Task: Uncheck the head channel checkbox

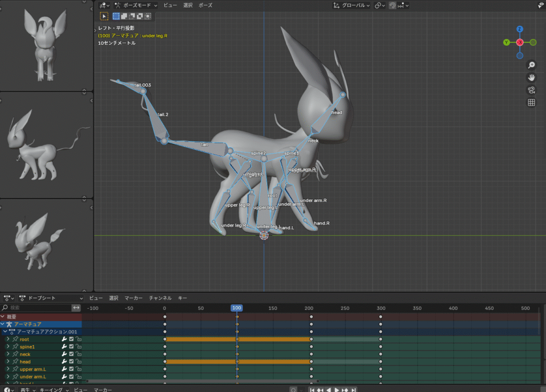Action: (71, 362)
